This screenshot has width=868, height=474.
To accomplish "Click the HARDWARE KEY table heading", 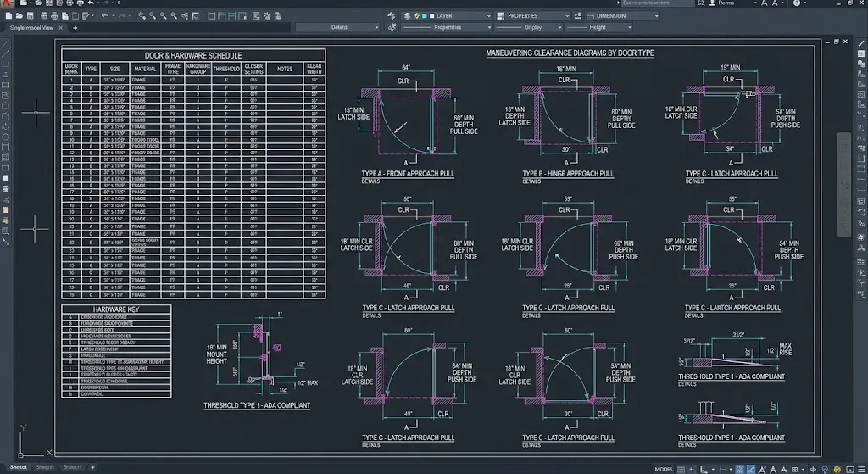I will click(x=116, y=309).
